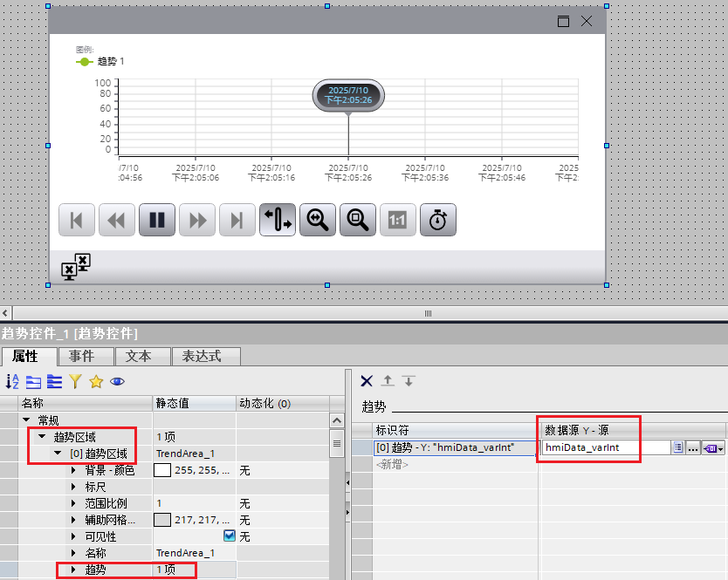Click the zoom area magnifier icon
The width and height of the screenshot is (728, 580).
[x=357, y=221]
